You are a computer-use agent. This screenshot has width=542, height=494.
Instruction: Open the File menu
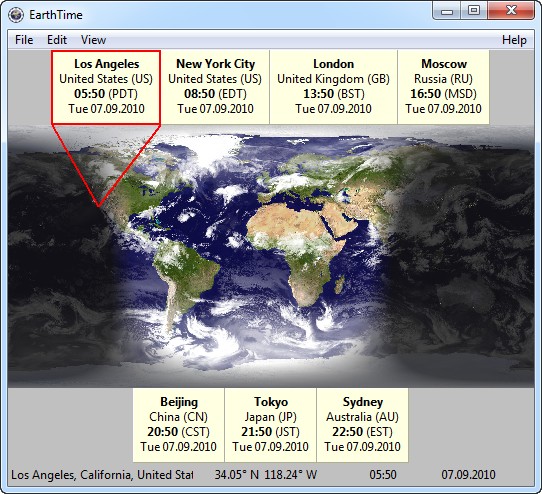[x=24, y=40]
